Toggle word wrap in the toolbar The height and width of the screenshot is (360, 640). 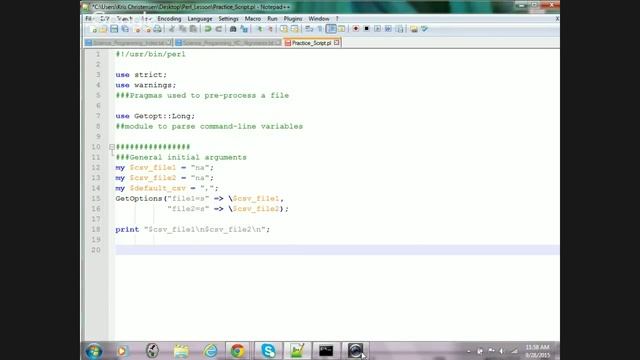(309, 29)
